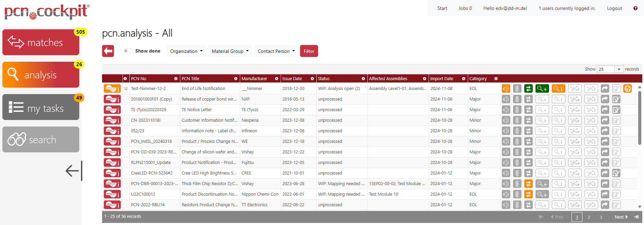Click the orange circular checkmark icon

click(x=627, y=89)
